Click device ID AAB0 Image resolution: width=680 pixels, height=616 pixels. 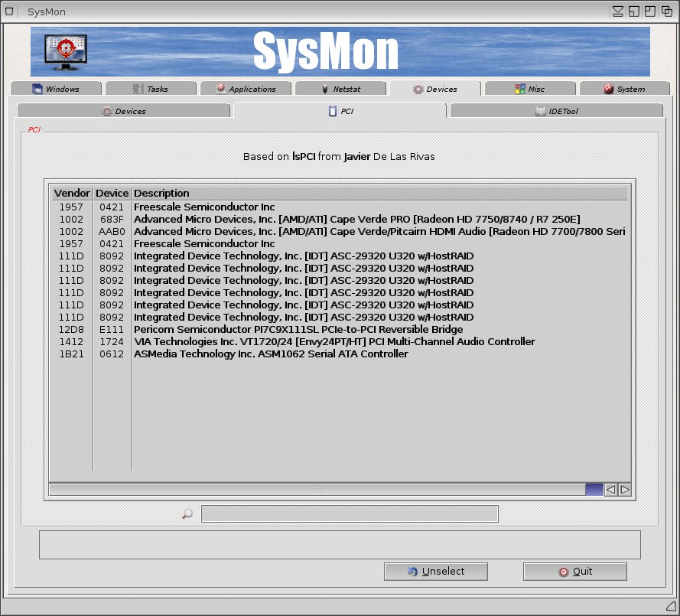click(112, 231)
